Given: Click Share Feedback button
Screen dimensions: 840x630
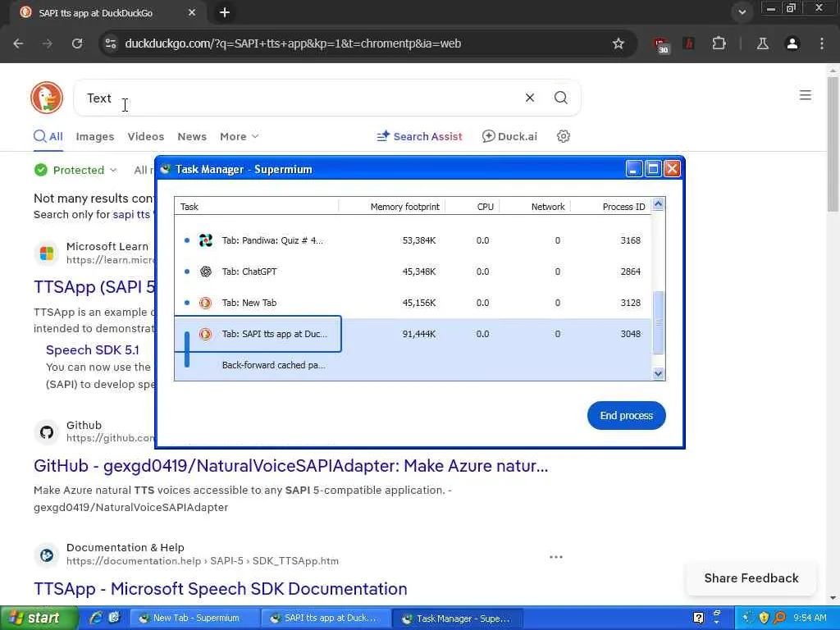Looking at the screenshot, I should pyautogui.click(x=751, y=578).
